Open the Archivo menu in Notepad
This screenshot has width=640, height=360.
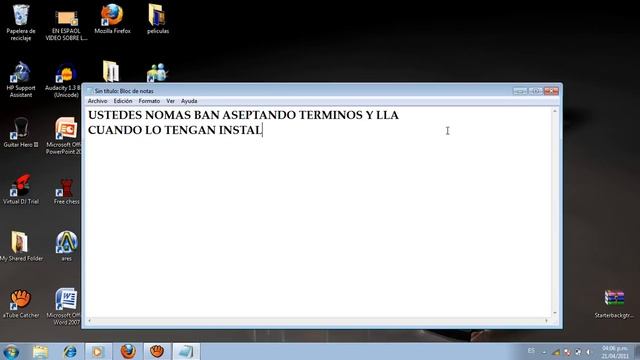(x=97, y=101)
